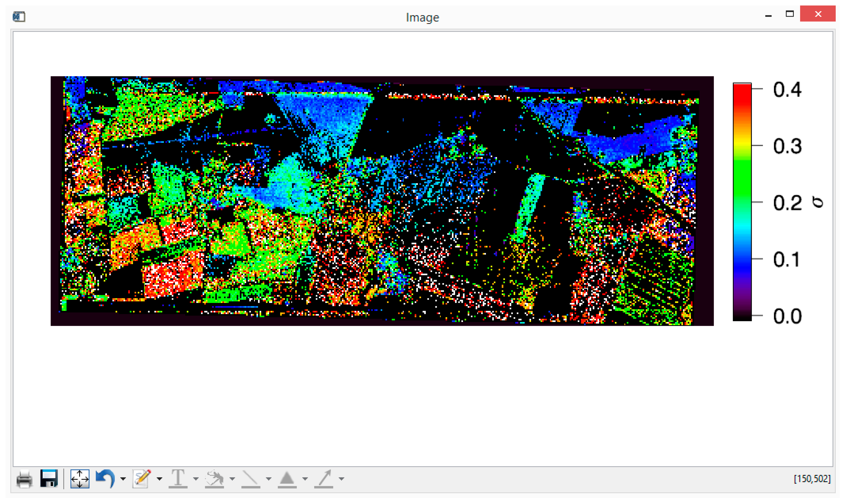Click the Save floppy-disk icon
Viewport: 845px width, 504px height.
(49, 478)
